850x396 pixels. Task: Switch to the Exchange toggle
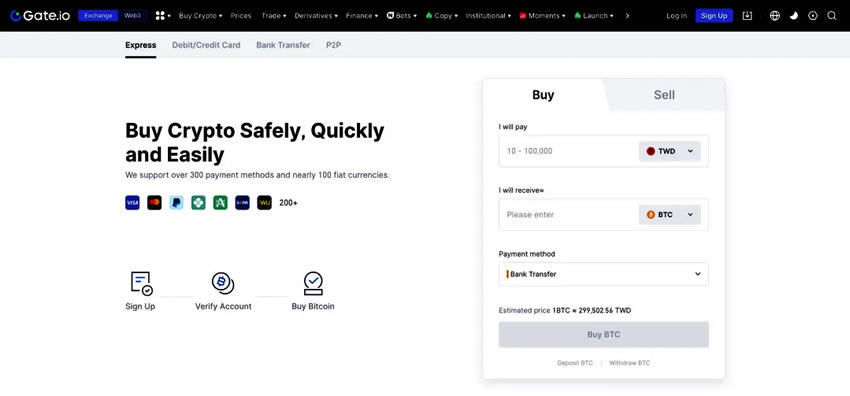tap(98, 16)
